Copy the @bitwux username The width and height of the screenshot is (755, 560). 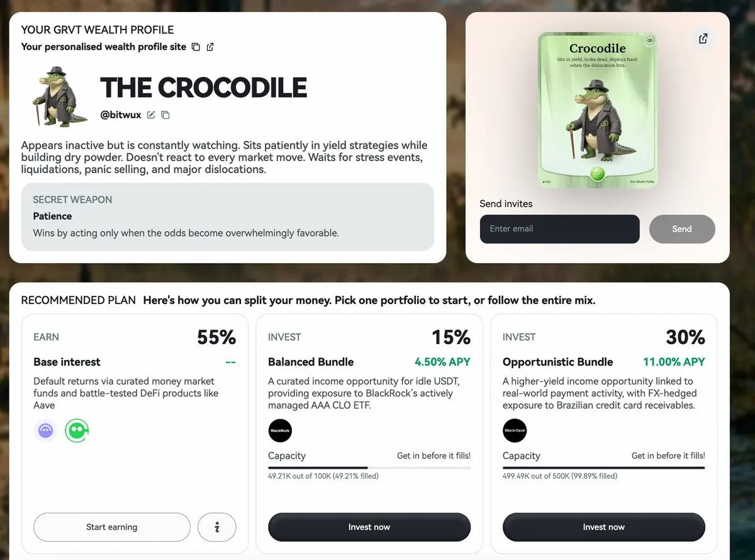click(x=165, y=115)
